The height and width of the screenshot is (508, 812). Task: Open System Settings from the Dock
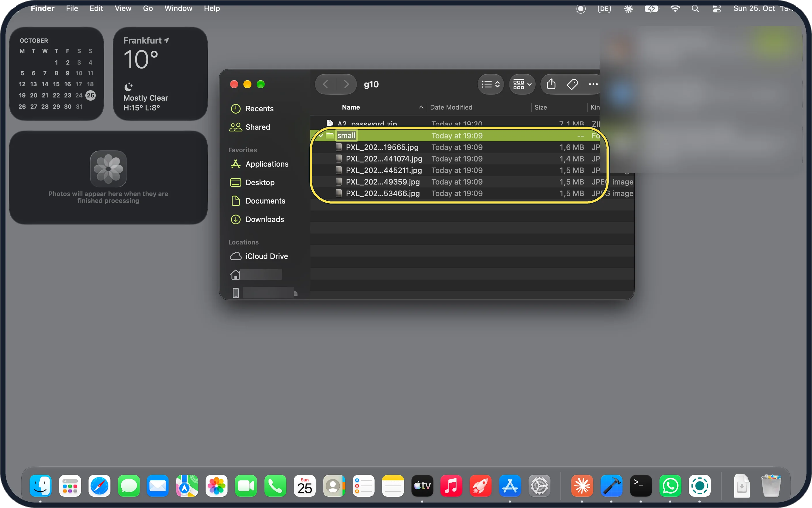[x=539, y=486]
